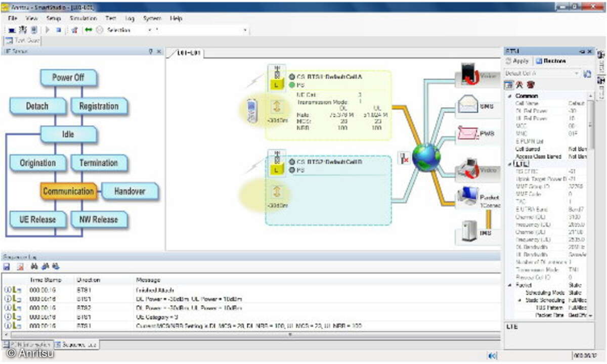Click the green double-arrow toolbar icon
Viewport: 607px width, 364px height.
point(89,30)
